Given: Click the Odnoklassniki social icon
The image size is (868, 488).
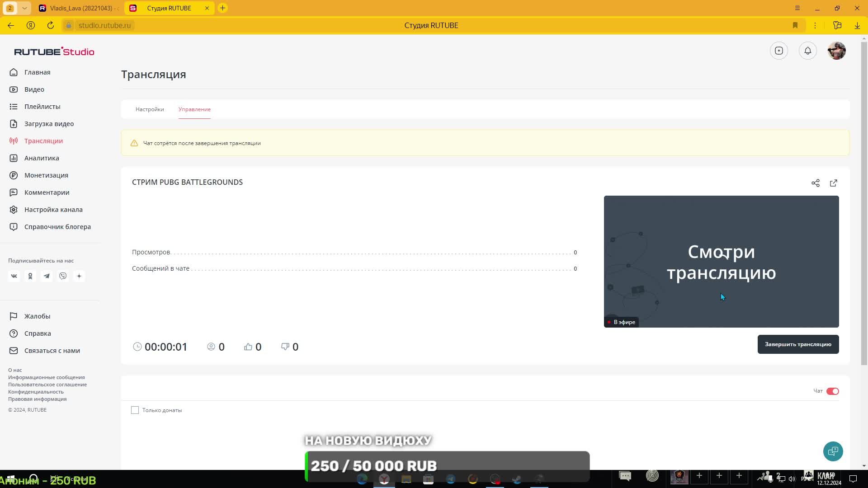Looking at the screenshot, I should coord(30,276).
